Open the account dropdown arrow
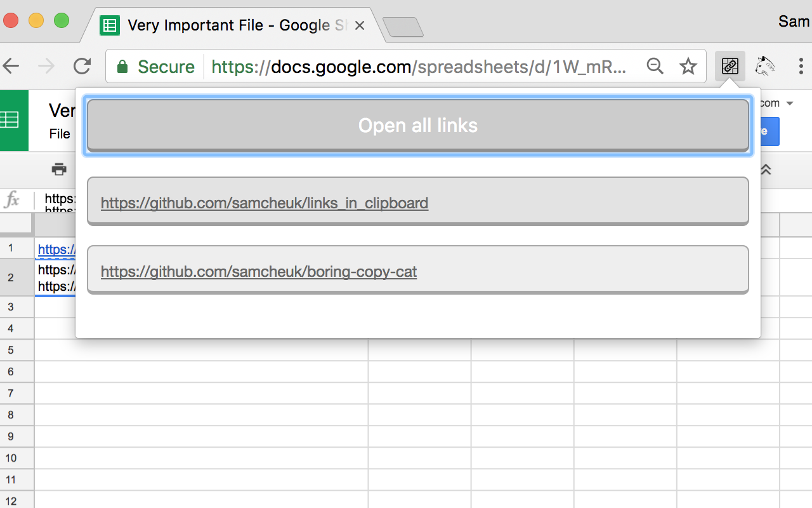The width and height of the screenshot is (812, 508). click(790, 103)
